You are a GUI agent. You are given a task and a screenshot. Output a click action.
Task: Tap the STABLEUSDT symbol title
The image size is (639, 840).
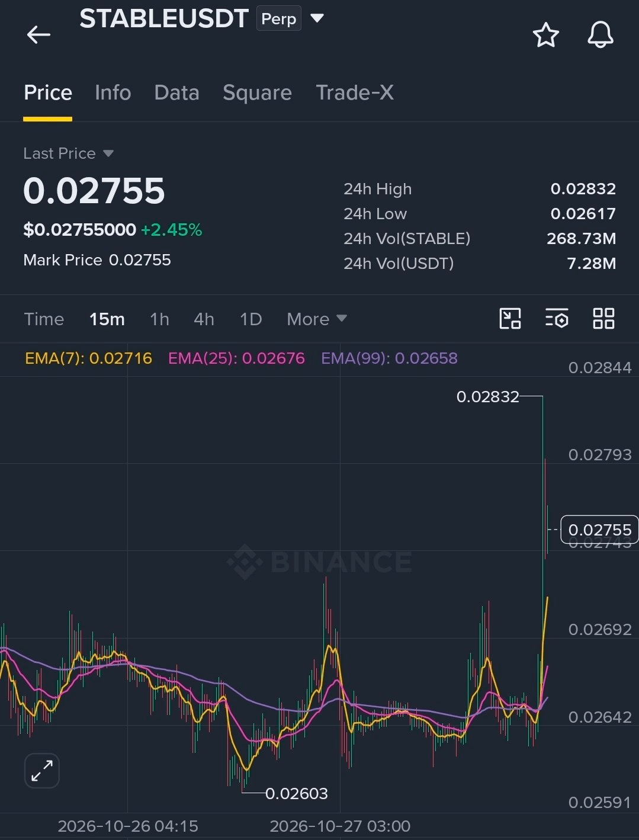(x=164, y=18)
